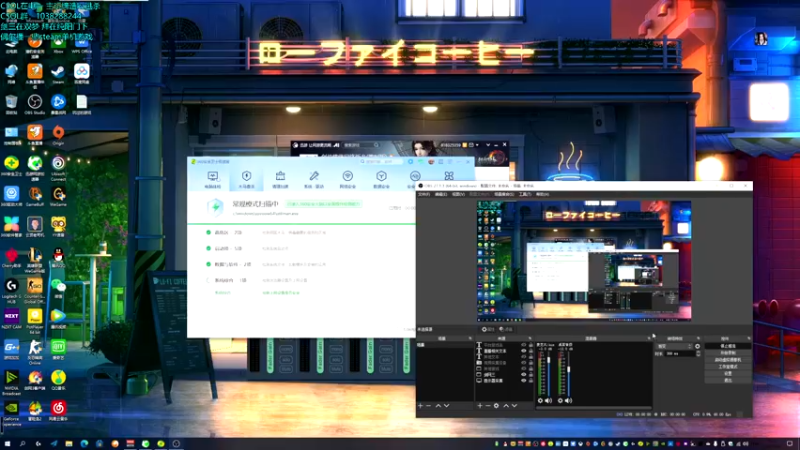Remove selected scene with minus in Scenes panel

(x=429, y=406)
